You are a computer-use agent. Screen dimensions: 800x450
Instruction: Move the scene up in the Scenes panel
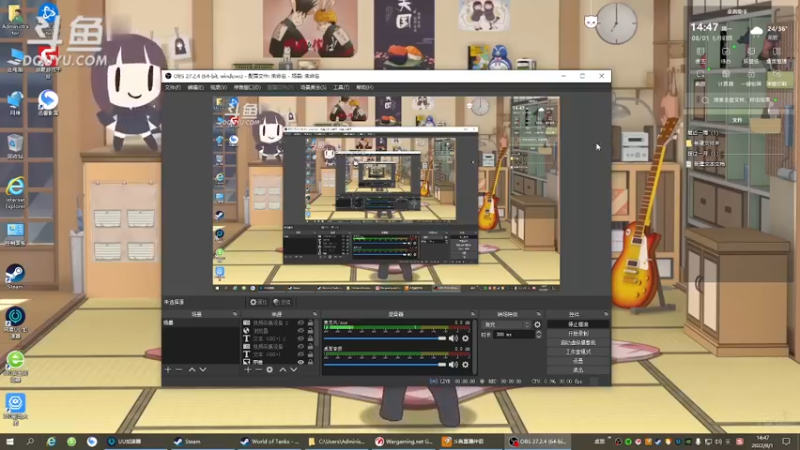192,369
